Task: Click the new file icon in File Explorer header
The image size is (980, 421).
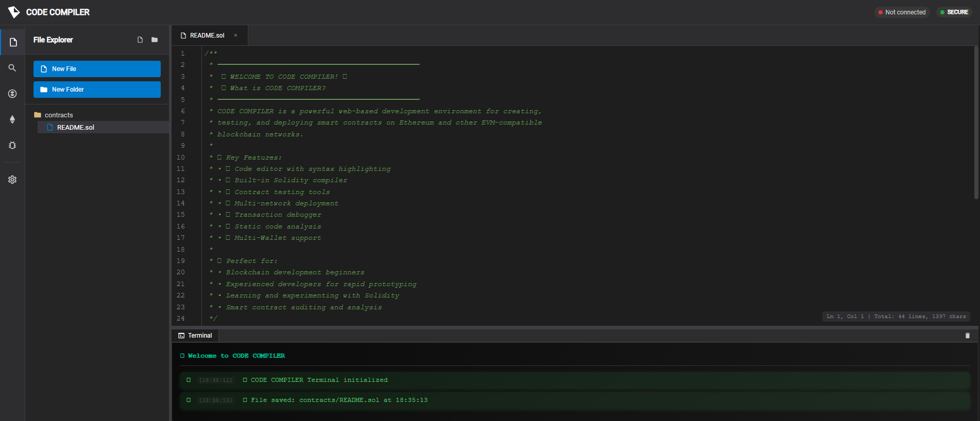Action: pyautogui.click(x=140, y=40)
